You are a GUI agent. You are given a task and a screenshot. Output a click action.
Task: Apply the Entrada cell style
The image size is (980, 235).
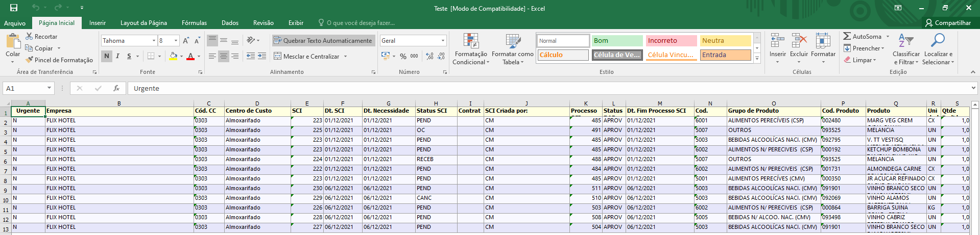tap(725, 55)
